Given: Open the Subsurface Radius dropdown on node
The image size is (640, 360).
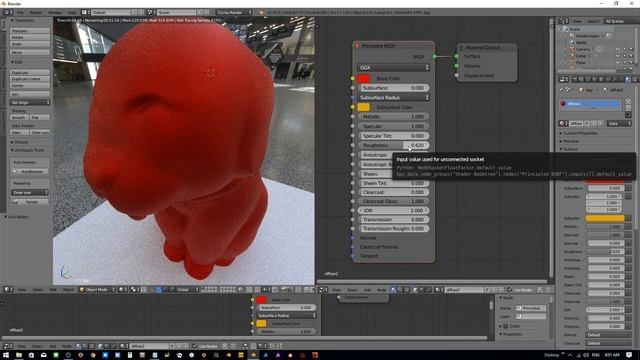Looking at the screenshot, I should click(393, 98).
